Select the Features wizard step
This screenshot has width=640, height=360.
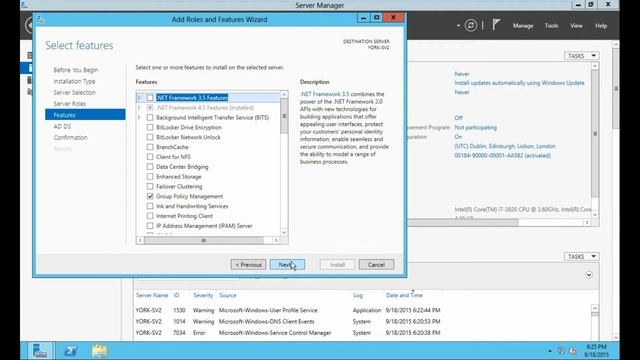click(x=85, y=115)
